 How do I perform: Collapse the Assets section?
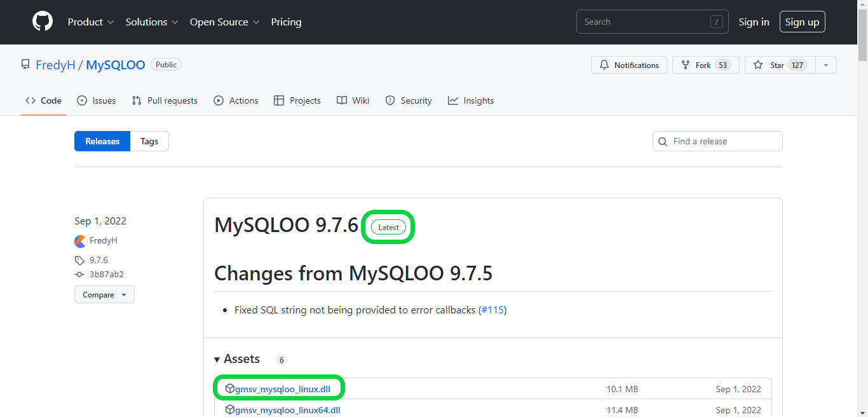(217, 359)
